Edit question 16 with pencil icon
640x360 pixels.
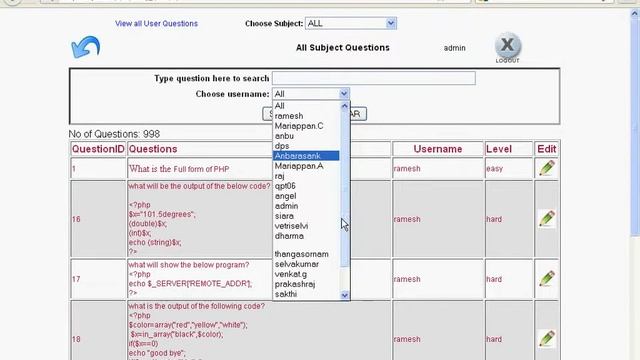547,219
